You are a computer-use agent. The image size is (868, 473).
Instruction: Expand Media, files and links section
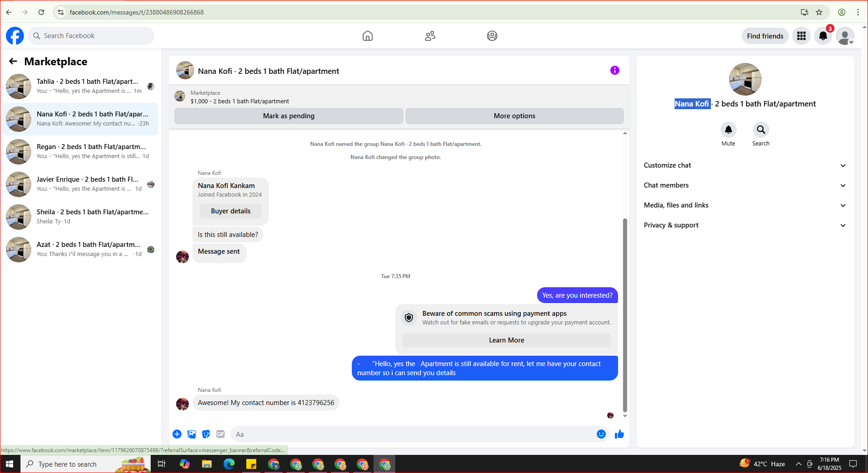[x=745, y=205]
